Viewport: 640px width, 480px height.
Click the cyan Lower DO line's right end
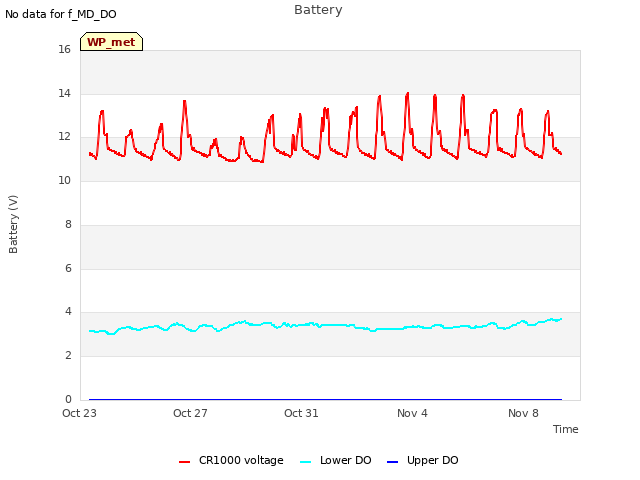coord(561,319)
